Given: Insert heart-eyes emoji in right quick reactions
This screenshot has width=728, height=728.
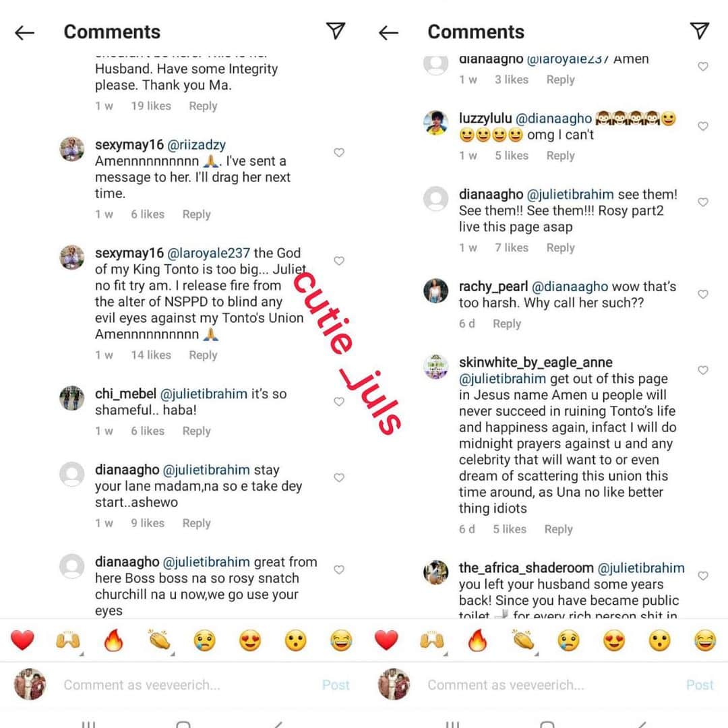Looking at the screenshot, I should [614, 641].
